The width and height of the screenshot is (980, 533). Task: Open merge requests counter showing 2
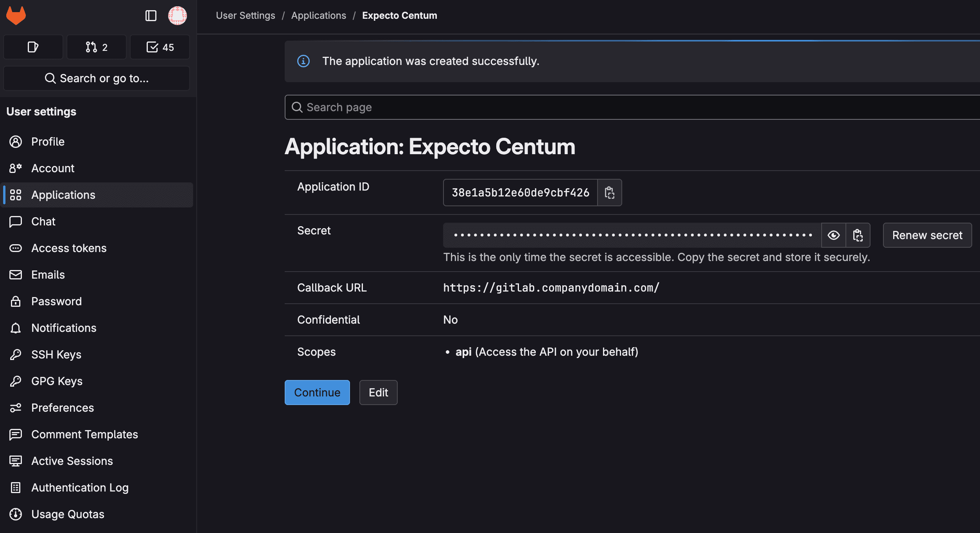coord(97,47)
